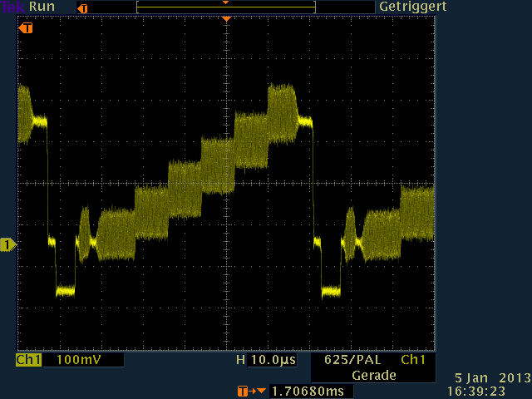The height and width of the screenshot is (399, 532).
Task: Open the 10.0µs timebase readout
Action: [273, 360]
